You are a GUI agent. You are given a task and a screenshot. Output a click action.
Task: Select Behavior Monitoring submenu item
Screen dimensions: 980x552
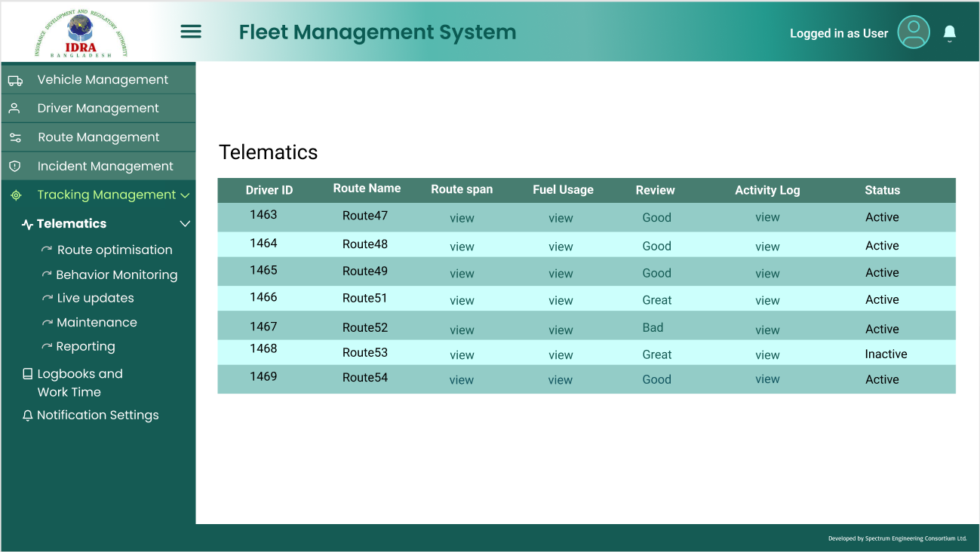tap(116, 275)
